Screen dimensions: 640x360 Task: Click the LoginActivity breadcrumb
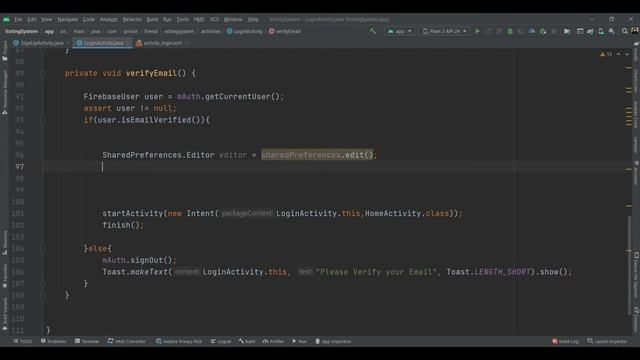(245, 31)
